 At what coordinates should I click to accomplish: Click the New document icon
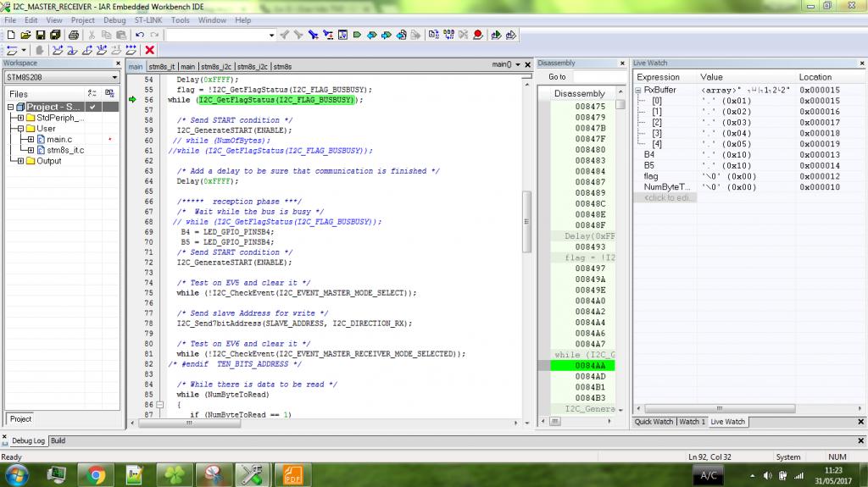point(10,35)
